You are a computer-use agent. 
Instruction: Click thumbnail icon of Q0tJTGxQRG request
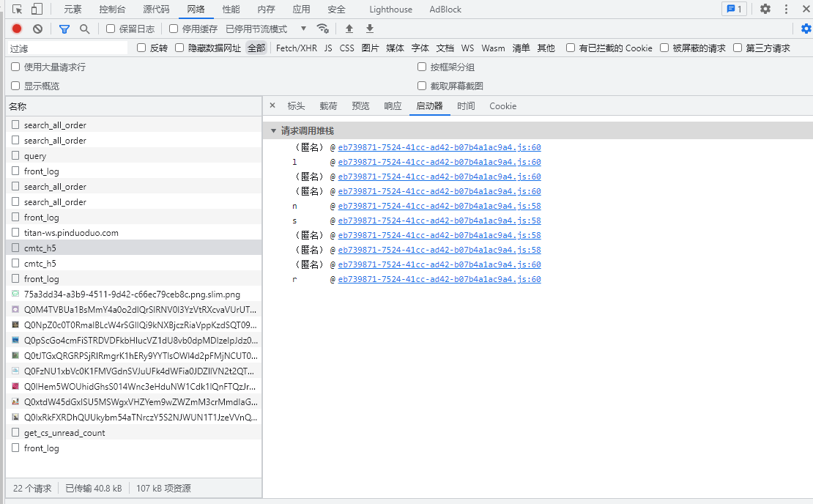pos(15,356)
